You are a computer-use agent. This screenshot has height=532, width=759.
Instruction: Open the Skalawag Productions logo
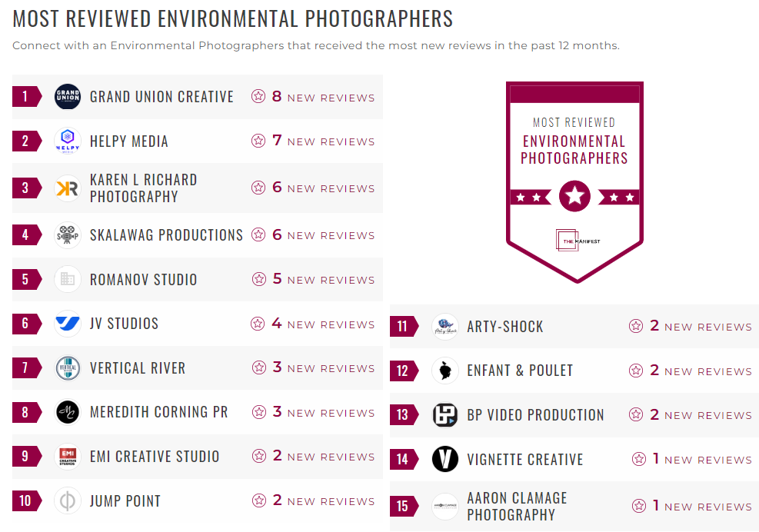coord(67,234)
